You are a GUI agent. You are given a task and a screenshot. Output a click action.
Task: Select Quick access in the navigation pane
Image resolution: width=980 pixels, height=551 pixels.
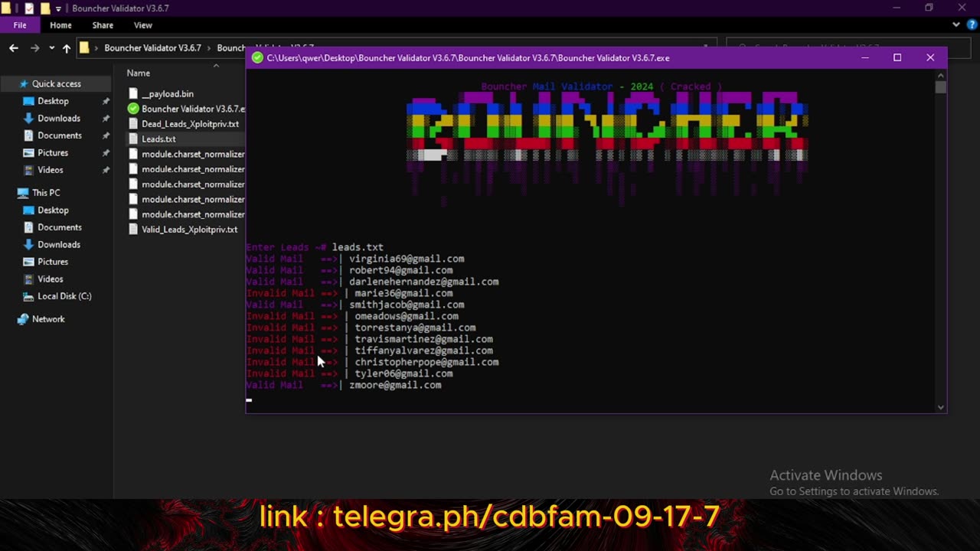(x=56, y=84)
